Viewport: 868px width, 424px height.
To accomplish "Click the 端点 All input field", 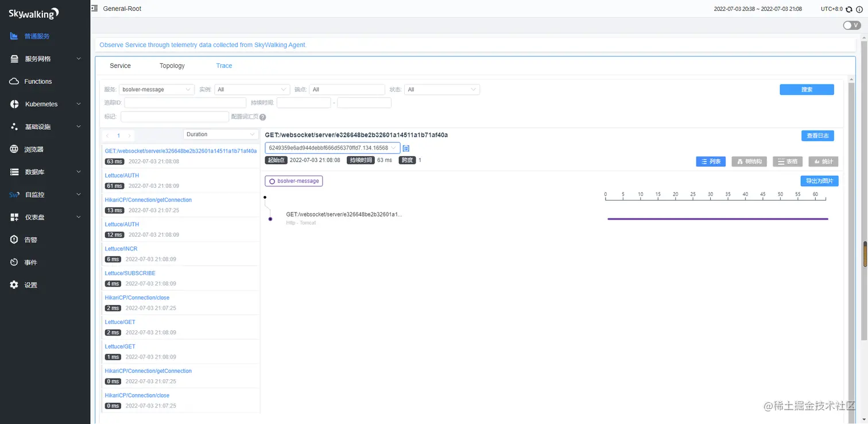I will coord(347,90).
